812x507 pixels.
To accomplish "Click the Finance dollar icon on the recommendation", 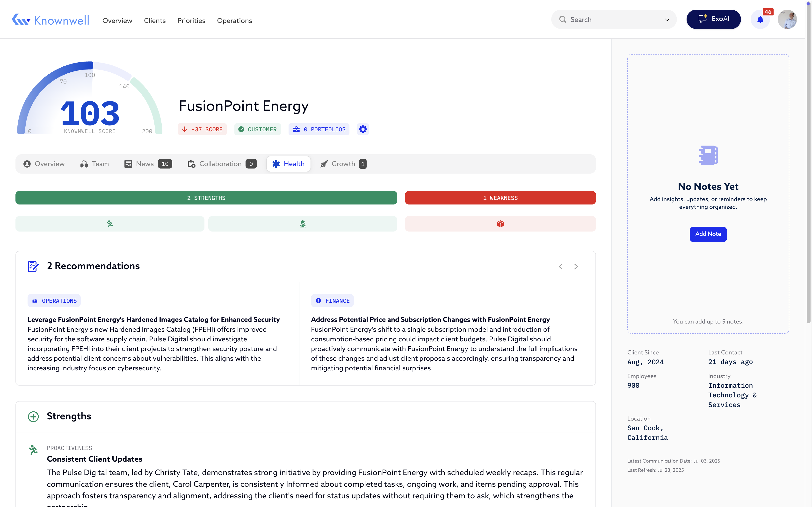I will coord(318,300).
